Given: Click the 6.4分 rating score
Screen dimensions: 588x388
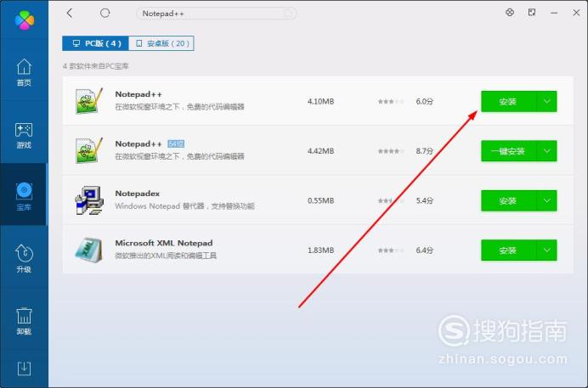Looking at the screenshot, I should pos(425,250).
